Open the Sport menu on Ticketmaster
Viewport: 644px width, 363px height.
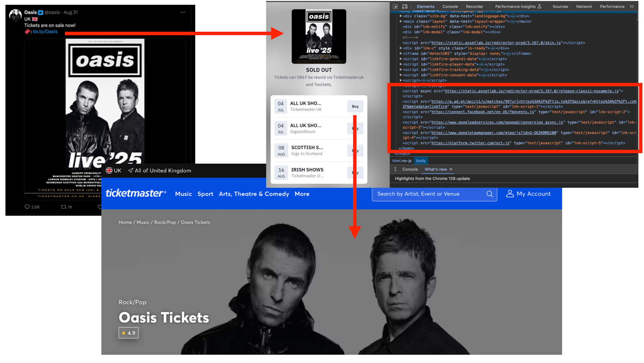(205, 194)
